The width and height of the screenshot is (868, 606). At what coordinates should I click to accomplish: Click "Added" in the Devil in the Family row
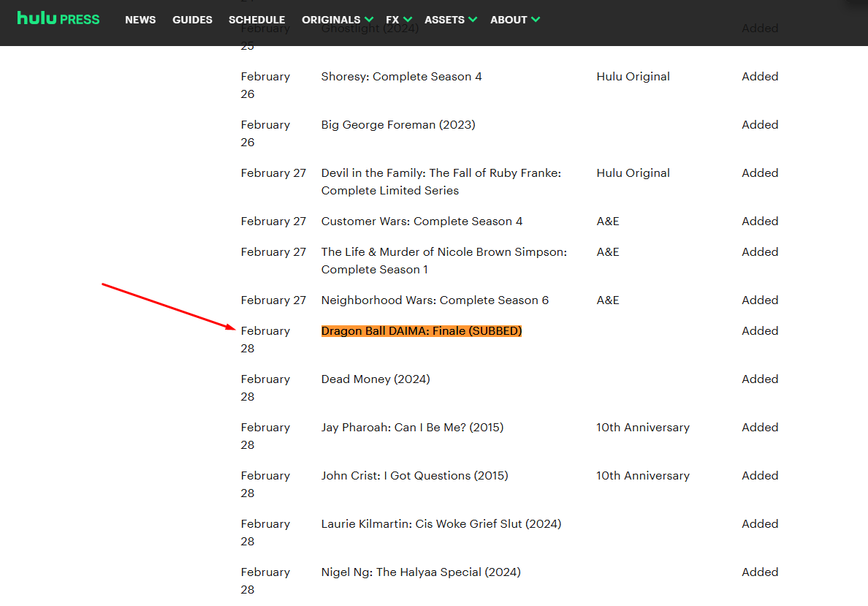(x=760, y=173)
